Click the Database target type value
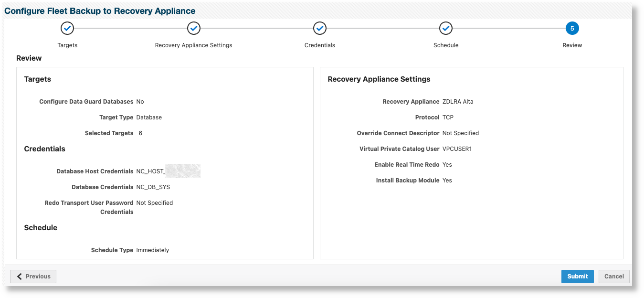Image resolution: width=644 pixels, height=298 pixels. pos(149,117)
